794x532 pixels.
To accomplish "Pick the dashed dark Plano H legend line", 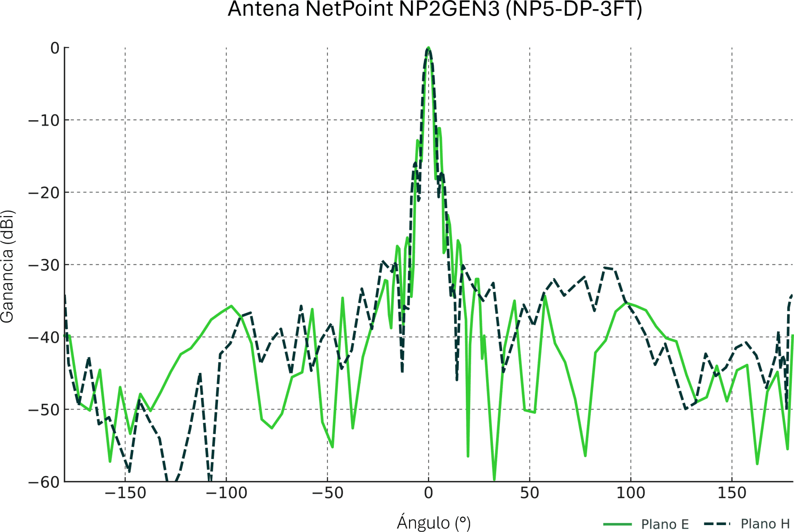I will point(717,524).
